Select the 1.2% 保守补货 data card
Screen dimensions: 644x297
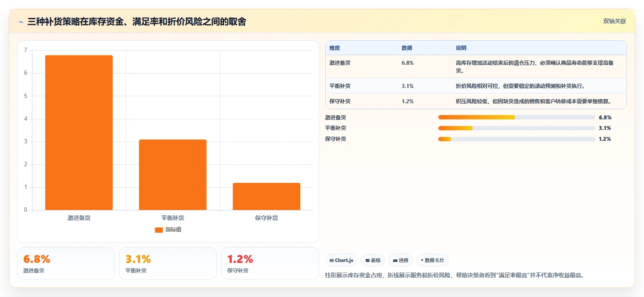pos(270,263)
